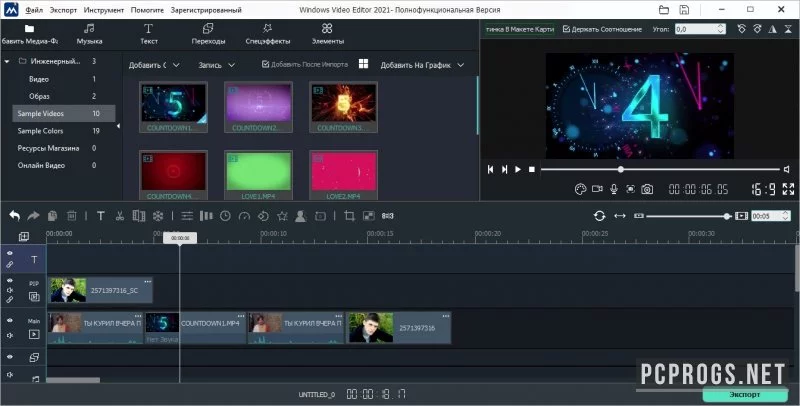Viewport: 800px width, 406px height.
Task: Stop the preview playback
Action: 532,169
